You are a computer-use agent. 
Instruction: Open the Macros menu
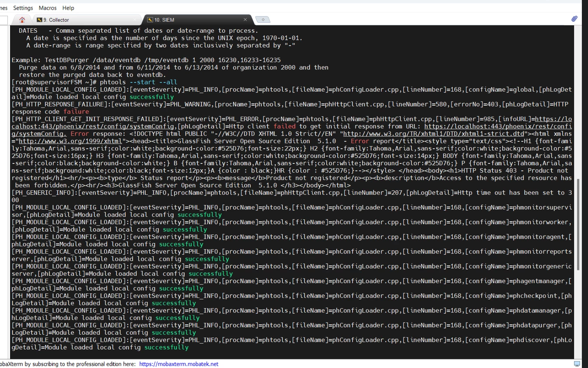tap(47, 8)
